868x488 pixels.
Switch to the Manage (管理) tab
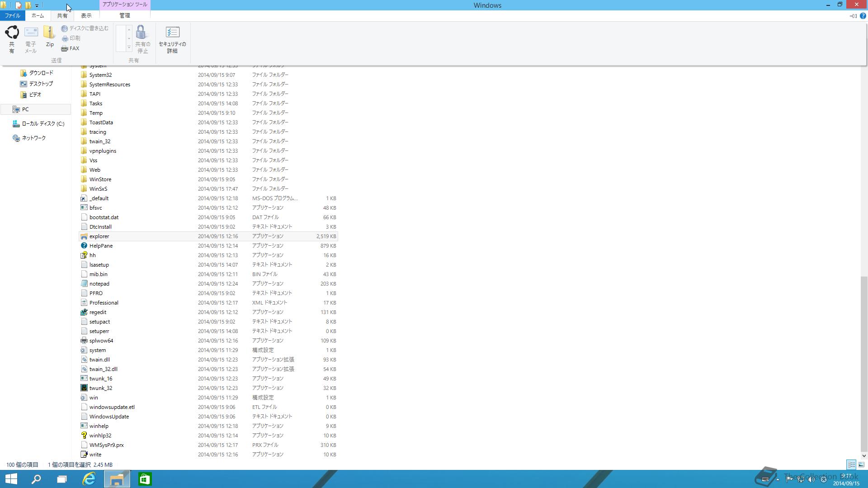click(x=125, y=15)
